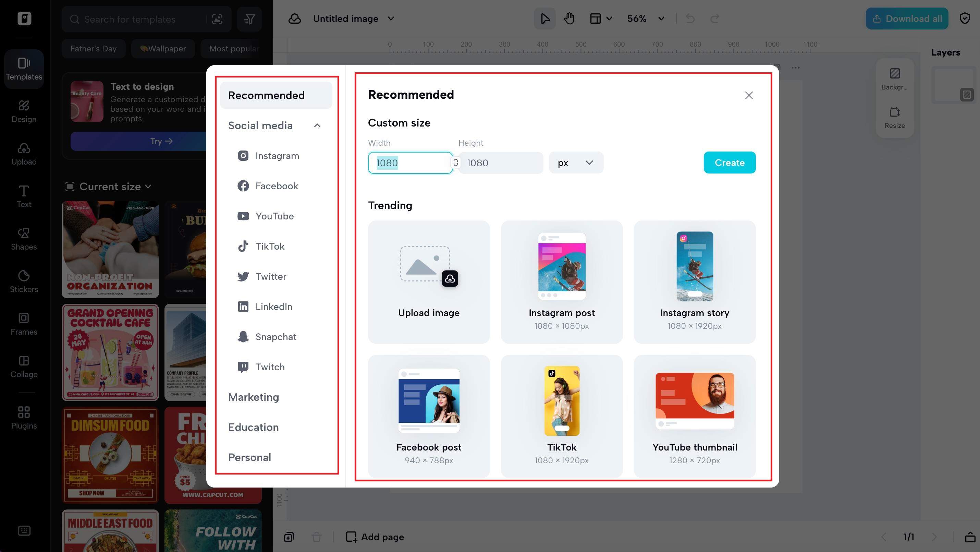
Task: Open the Stickers panel
Action: [24, 282]
